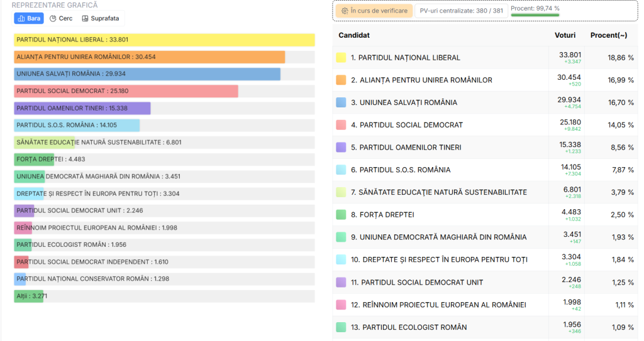The width and height of the screenshot is (644, 341).
Task: Select the Partidul Ecologist Român table row
Action: [484, 327]
